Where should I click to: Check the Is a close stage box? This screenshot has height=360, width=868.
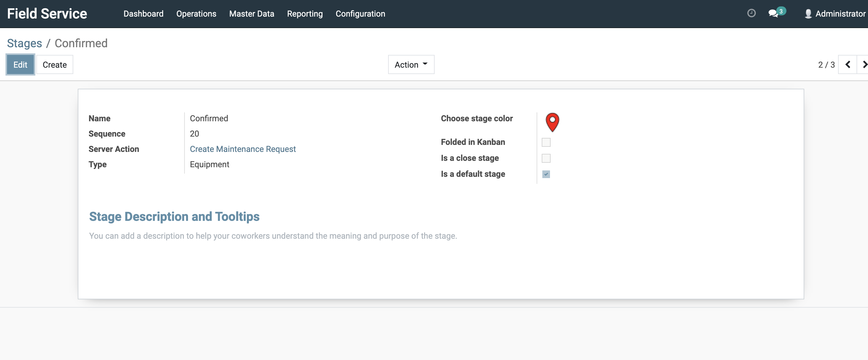pyautogui.click(x=546, y=158)
